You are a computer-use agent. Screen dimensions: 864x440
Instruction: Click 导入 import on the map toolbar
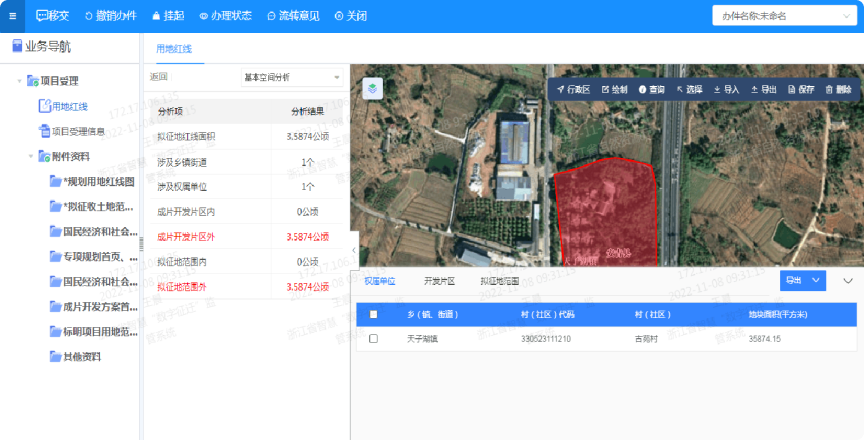(726, 89)
